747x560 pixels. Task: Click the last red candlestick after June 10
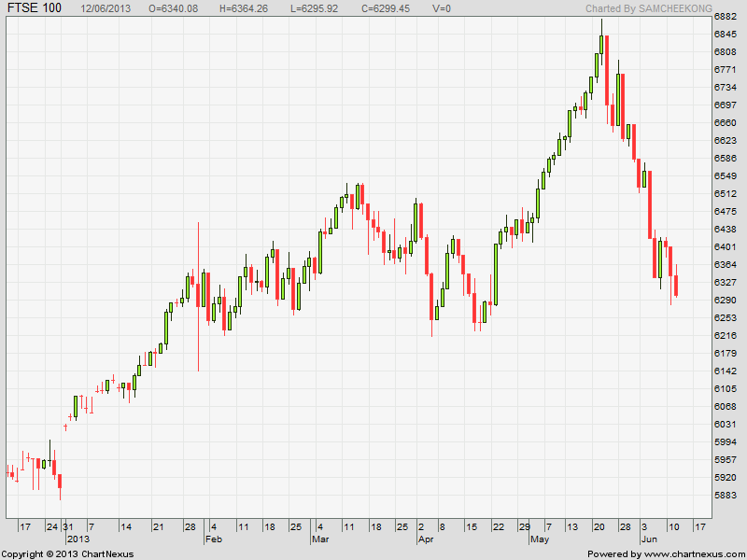coord(676,286)
